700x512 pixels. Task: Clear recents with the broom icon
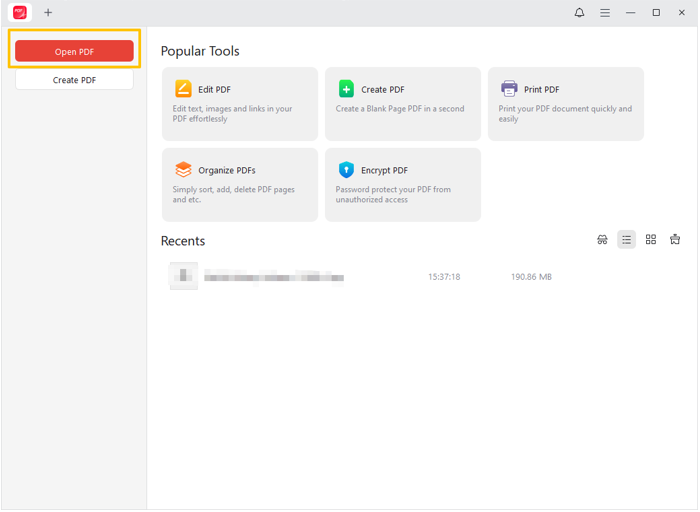tap(675, 240)
